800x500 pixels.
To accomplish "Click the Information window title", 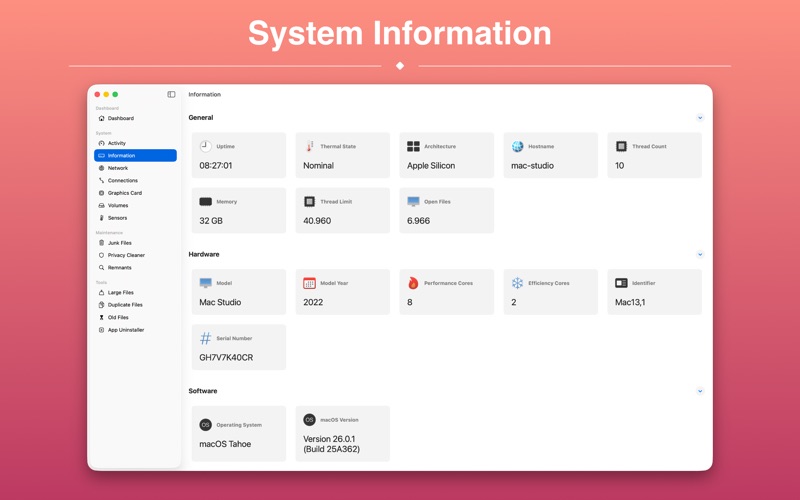I will tap(205, 95).
